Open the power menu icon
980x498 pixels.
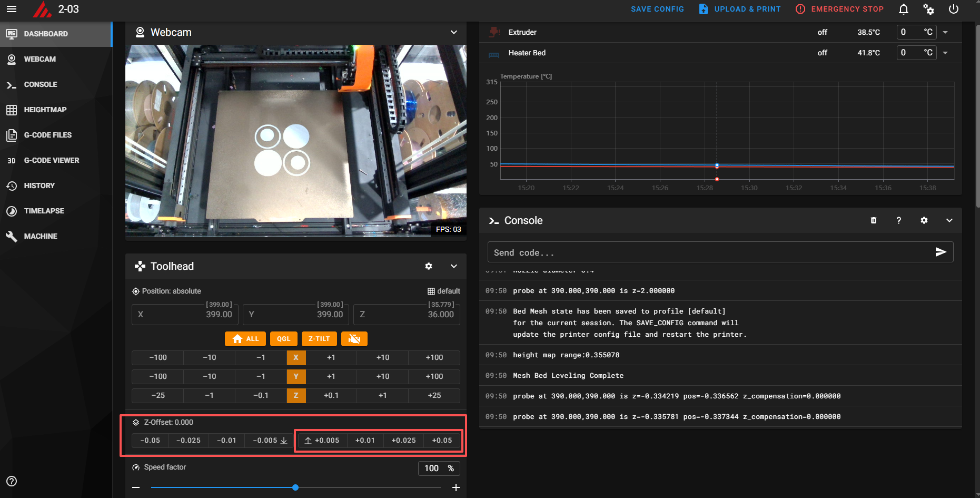(953, 9)
